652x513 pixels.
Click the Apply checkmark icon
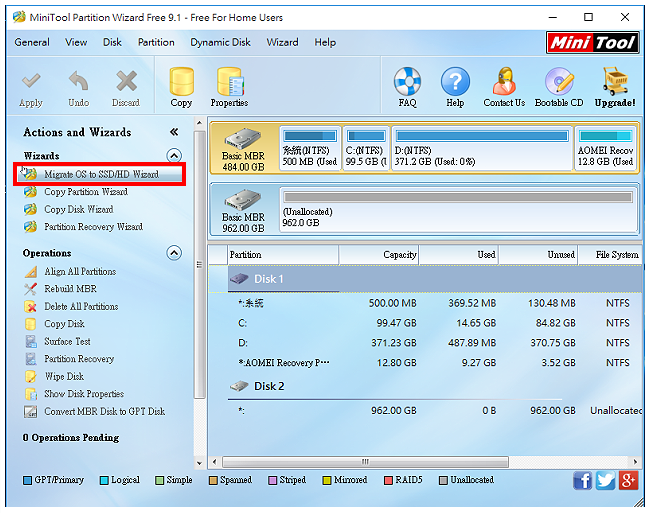tap(31, 81)
